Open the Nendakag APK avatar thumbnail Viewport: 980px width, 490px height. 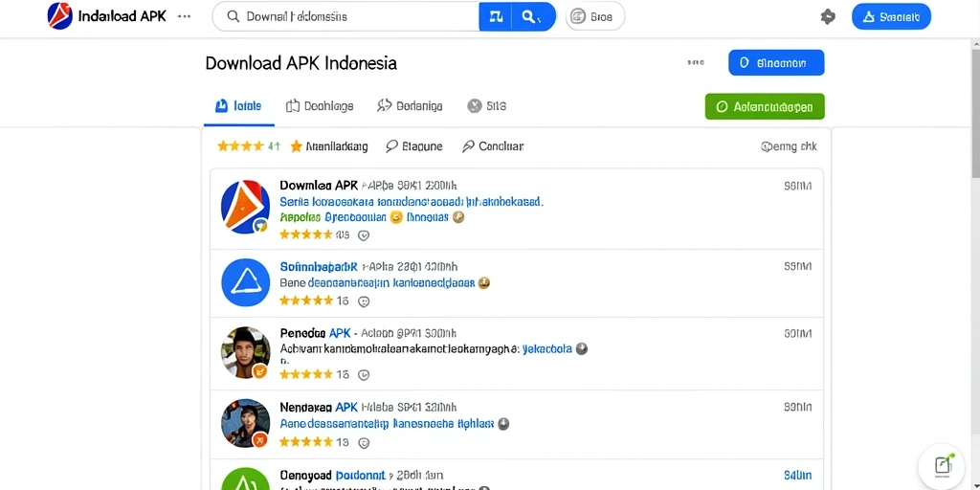tap(246, 423)
